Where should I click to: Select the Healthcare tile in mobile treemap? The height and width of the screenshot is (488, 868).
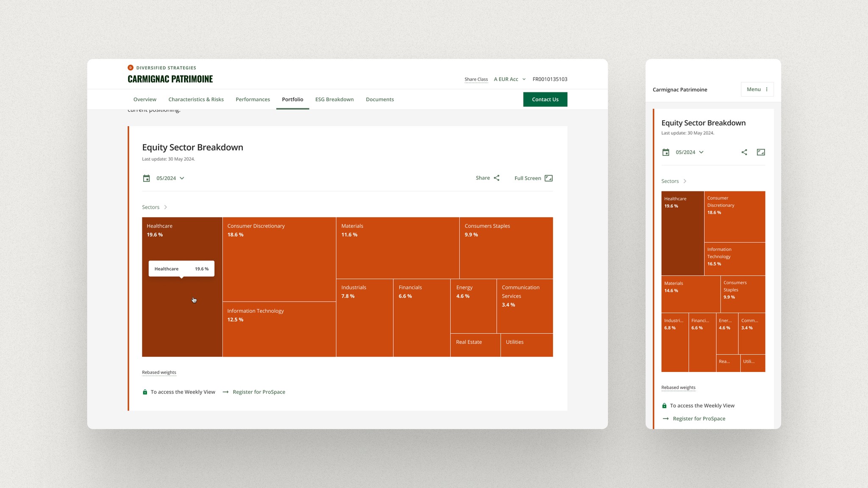(x=682, y=233)
